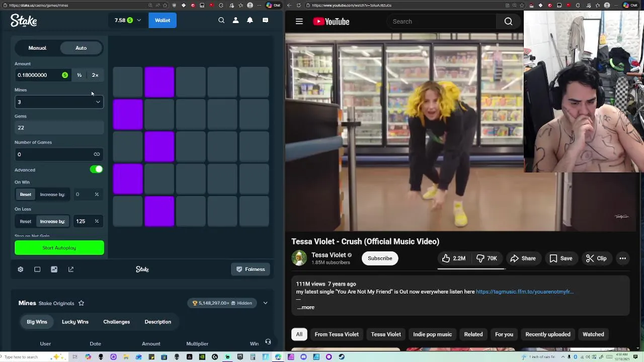This screenshot has width=644, height=362.
Task: Open the Stake user profile icon
Action: [235, 20]
